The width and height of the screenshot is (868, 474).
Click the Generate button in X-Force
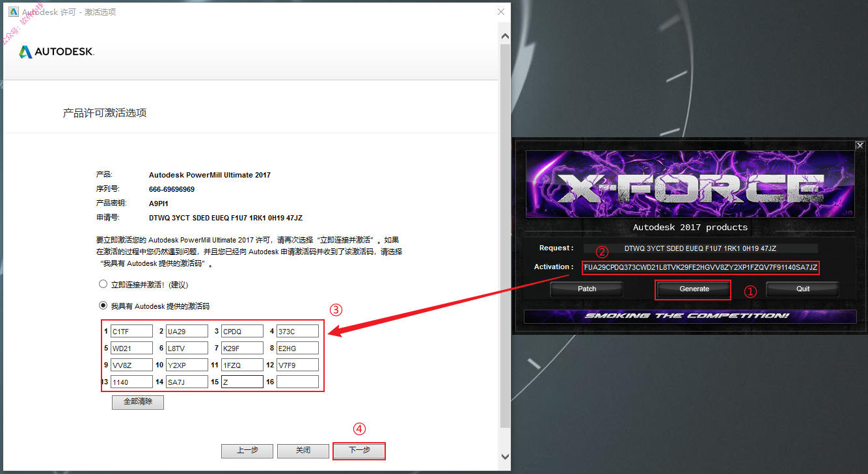694,289
